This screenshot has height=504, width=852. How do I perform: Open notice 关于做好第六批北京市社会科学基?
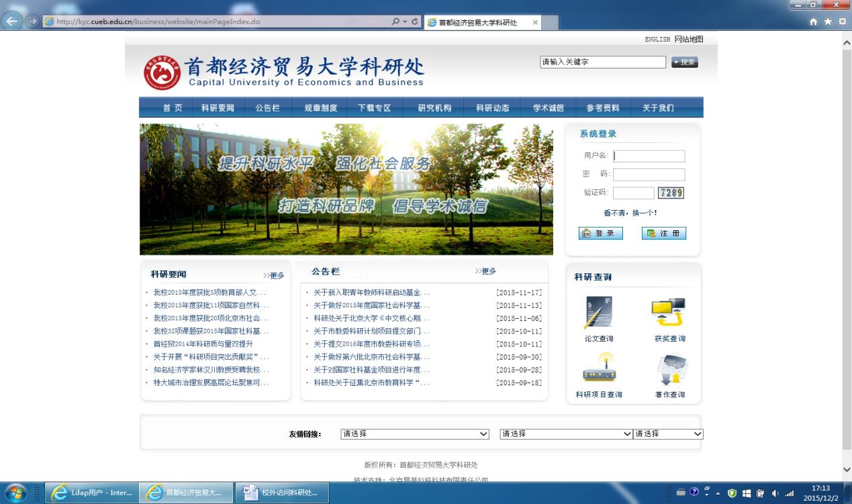point(371,357)
